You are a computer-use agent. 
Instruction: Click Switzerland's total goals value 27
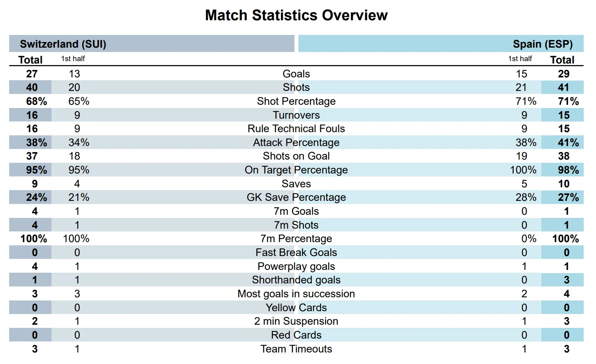[32, 74]
